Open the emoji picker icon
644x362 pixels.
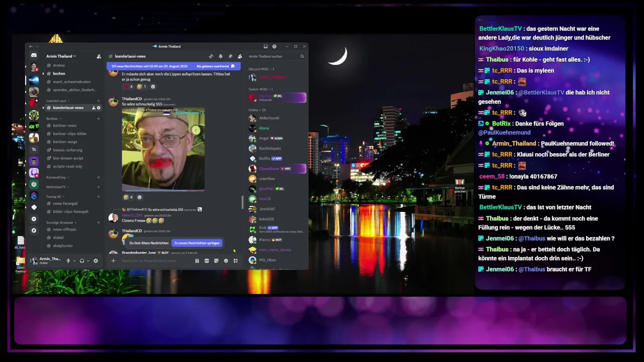226,261
